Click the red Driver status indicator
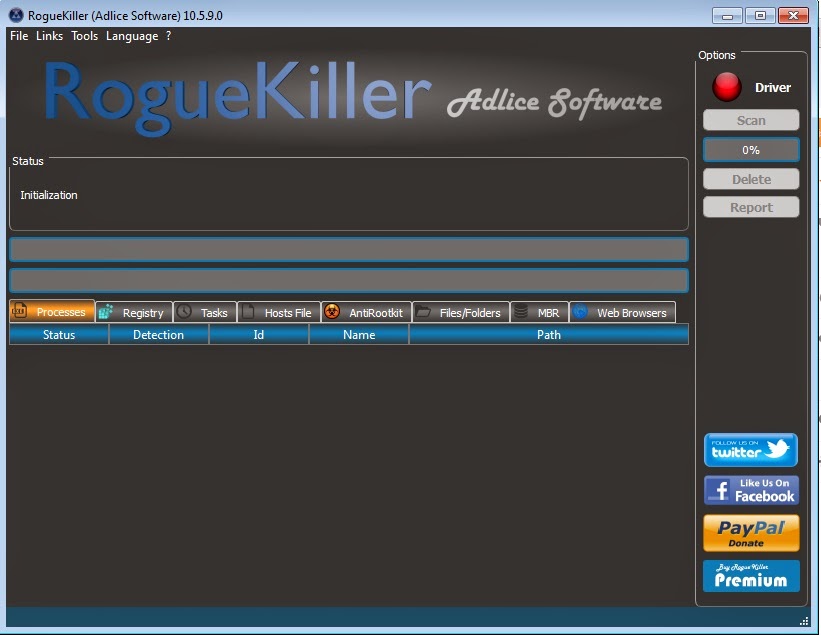The width and height of the screenshot is (821, 635). [x=726, y=87]
